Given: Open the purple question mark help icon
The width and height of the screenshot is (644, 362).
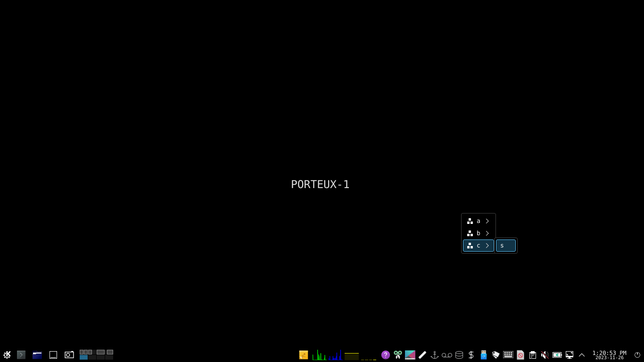Looking at the screenshot, I should coord(386,355).
